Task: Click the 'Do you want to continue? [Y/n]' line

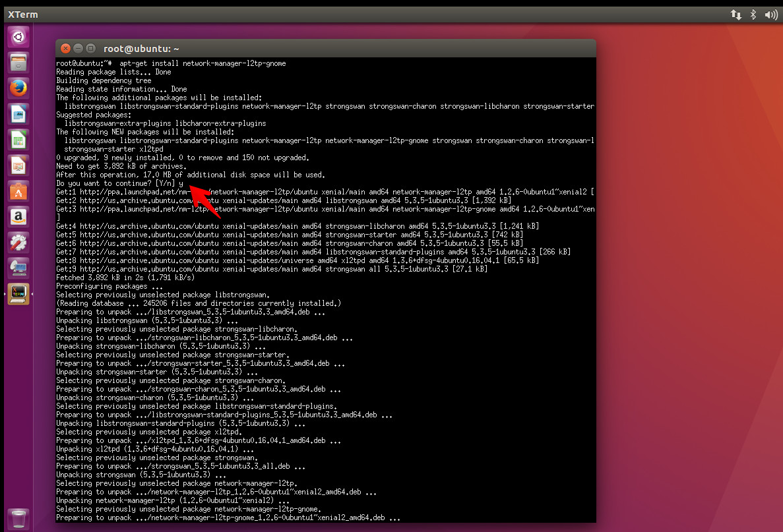Action: [x=119, y=183]
